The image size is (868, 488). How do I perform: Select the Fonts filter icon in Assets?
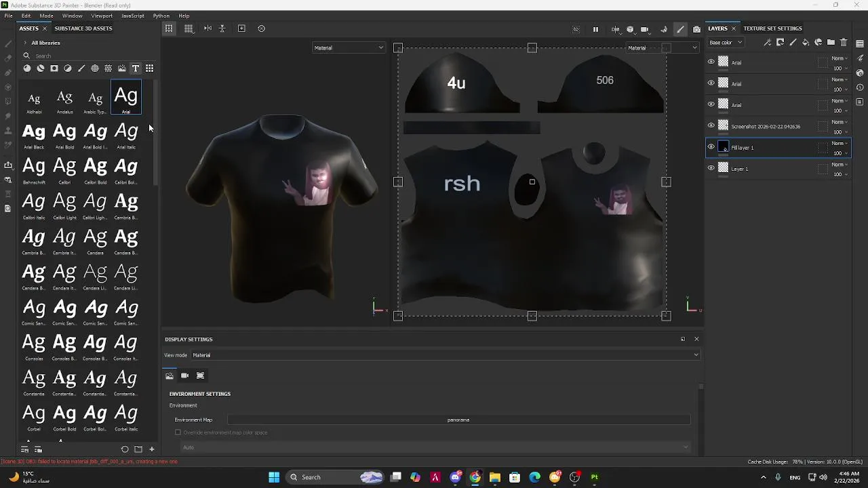[136, 68]
